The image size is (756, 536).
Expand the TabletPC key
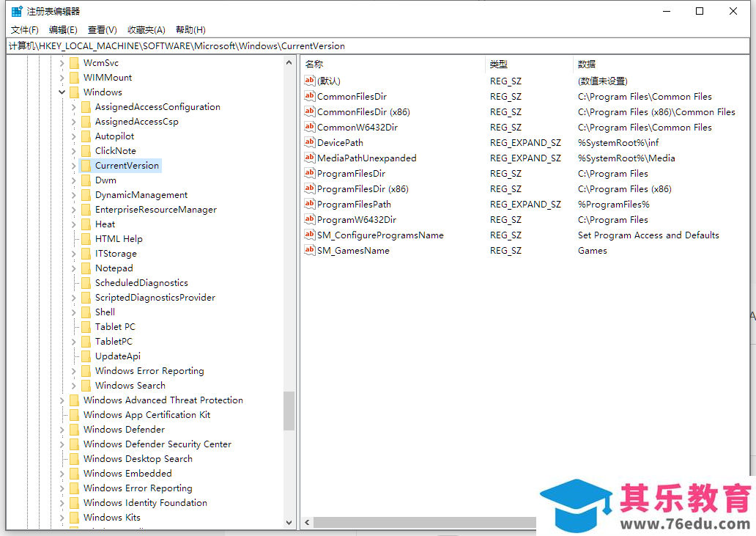click(73, 342)
